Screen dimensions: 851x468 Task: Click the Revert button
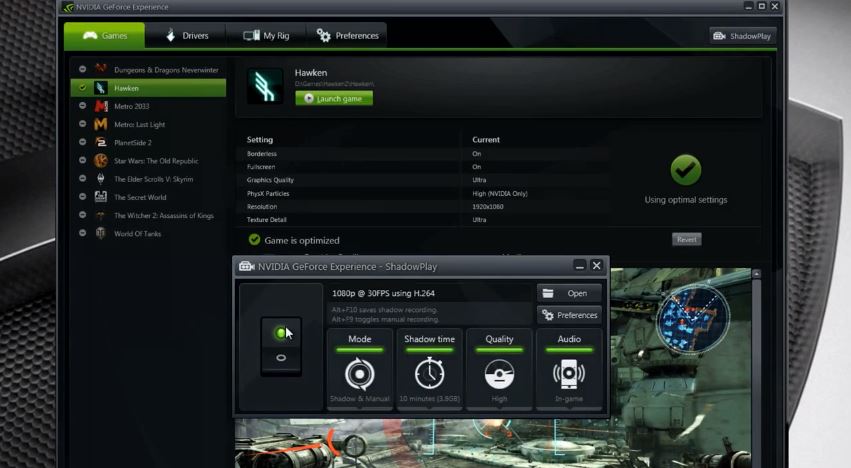click(x=687, y=239)
